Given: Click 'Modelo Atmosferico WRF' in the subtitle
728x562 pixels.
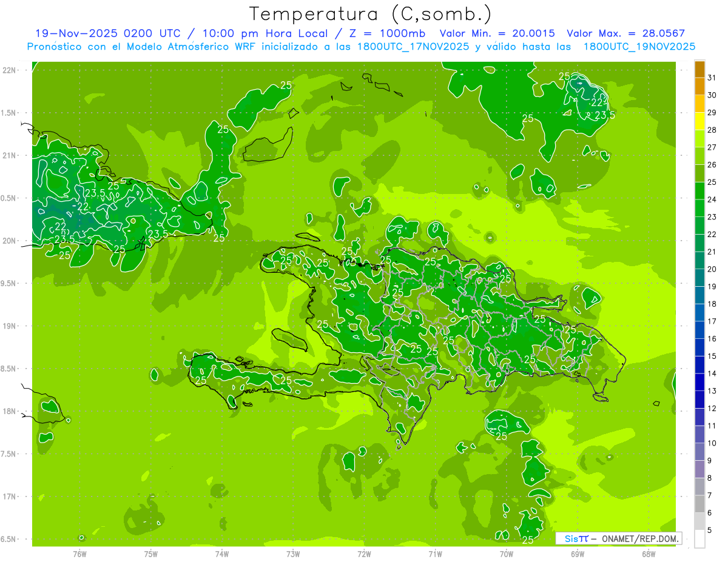Looking at the screenshot, I should click(192, 46).
